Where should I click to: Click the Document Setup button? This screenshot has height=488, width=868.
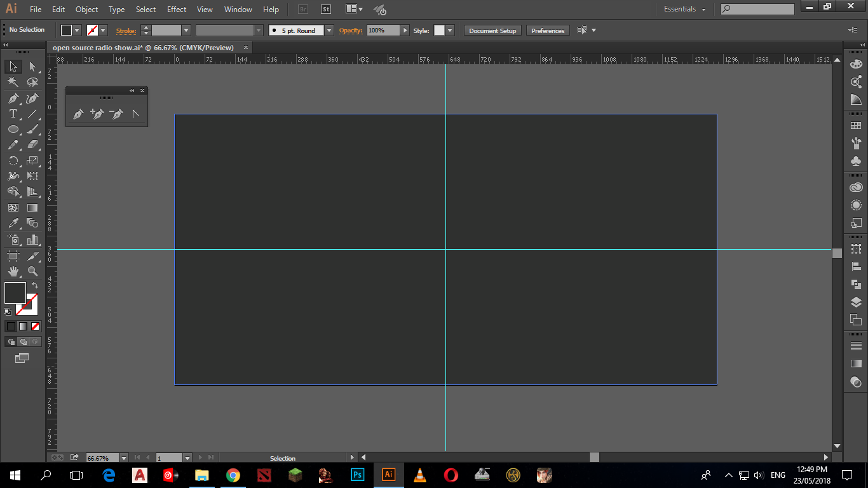(492, 30)
